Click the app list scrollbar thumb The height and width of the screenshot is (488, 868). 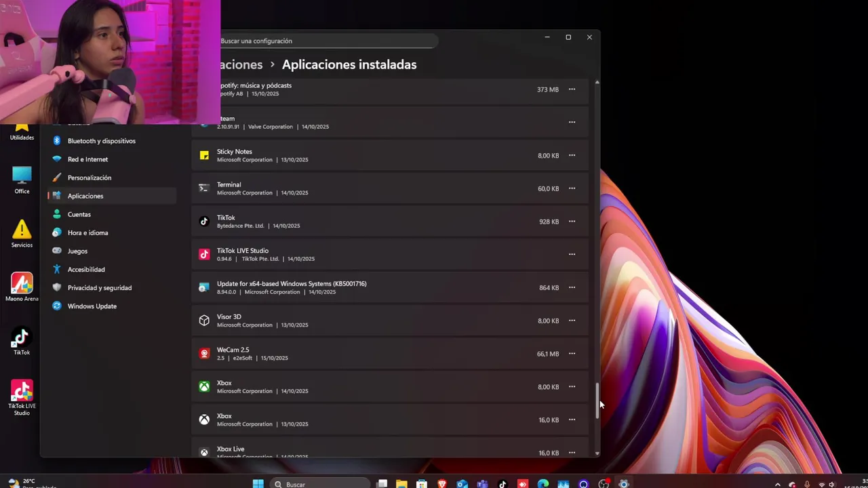point(597,400)
